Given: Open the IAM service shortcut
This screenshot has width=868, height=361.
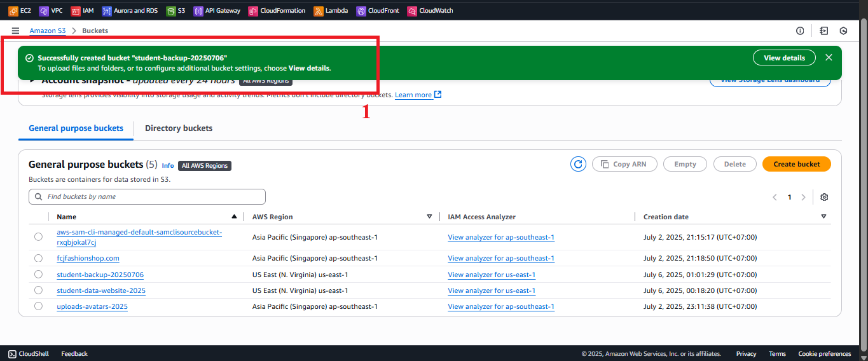Looking at the screenshot, I should 82,11.
